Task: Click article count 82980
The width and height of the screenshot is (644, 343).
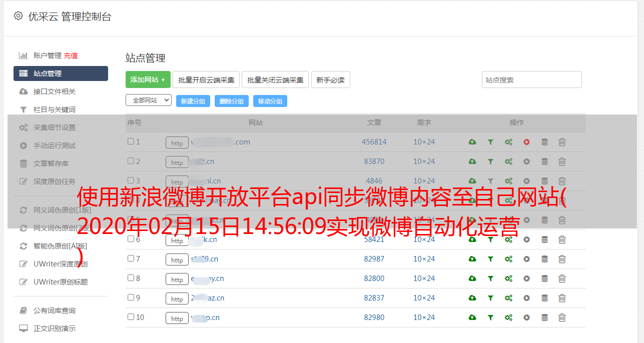Action: 374,317
